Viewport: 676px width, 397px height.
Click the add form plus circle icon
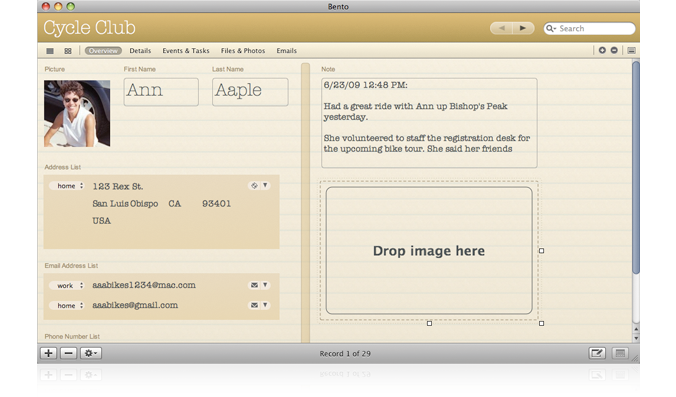pos(602,50)
